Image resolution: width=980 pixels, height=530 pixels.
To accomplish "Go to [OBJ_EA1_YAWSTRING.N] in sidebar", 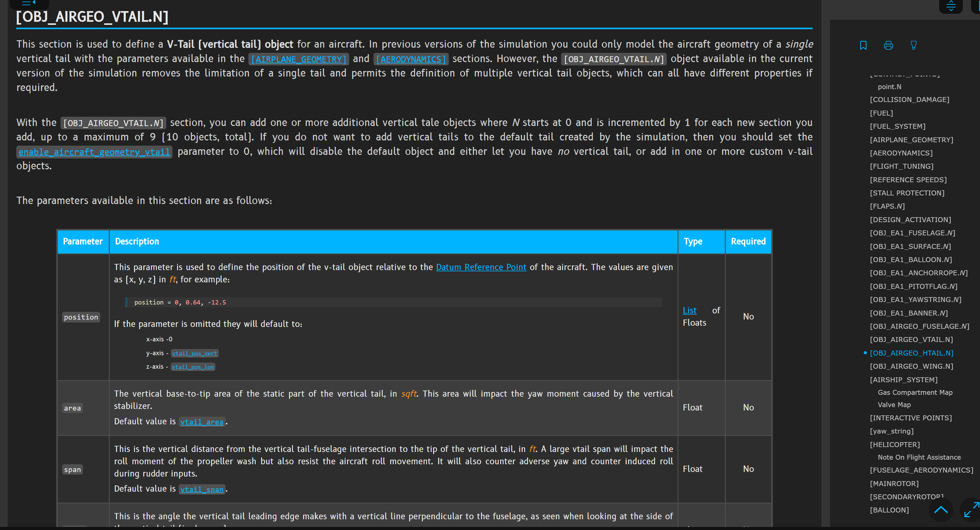I will (915, 300).
